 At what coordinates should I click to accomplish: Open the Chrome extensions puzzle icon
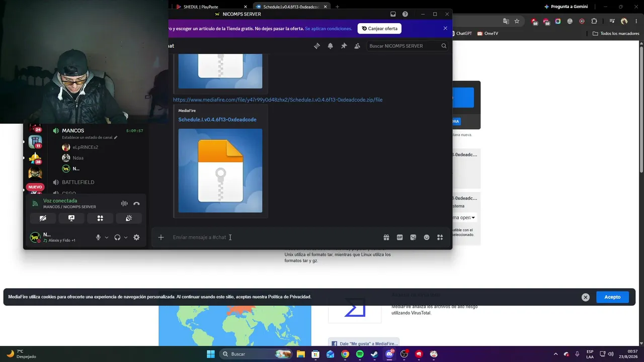tap(594, 21)
